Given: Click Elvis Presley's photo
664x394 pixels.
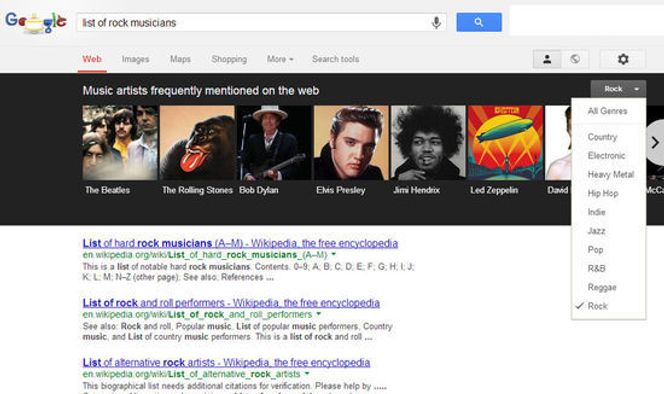Looking at the screenshot, I should pyautogui.click(x=351, y=143).
